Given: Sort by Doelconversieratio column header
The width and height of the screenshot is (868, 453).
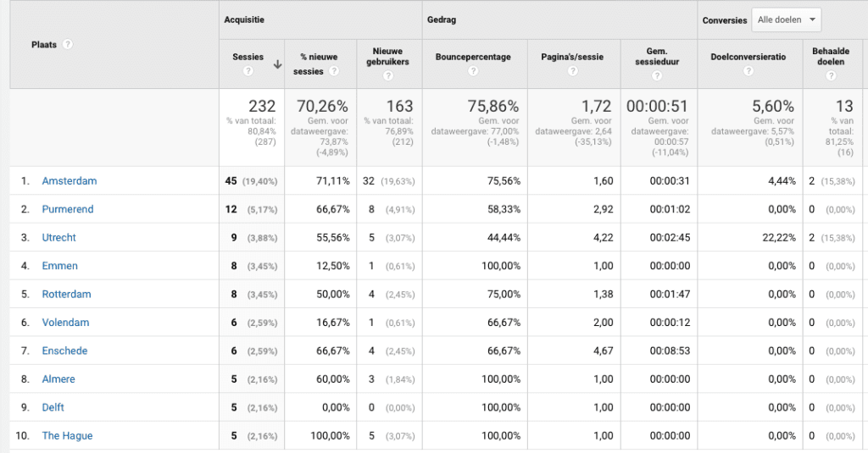Looking at the screenshot, I should click(748, 57).
